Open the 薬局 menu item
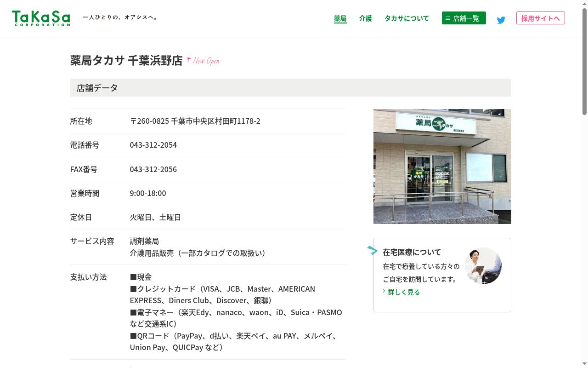The image size is (588, 368). [340, 18]
